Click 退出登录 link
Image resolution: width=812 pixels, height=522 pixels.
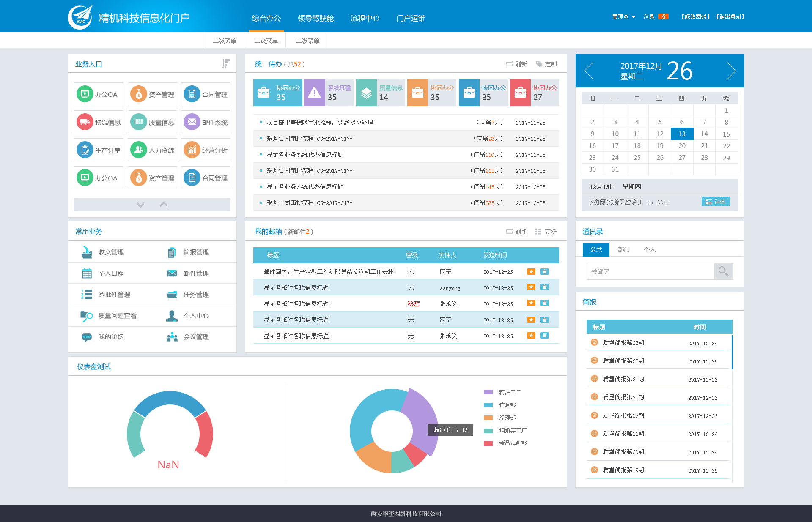click(x=730, y=16)
